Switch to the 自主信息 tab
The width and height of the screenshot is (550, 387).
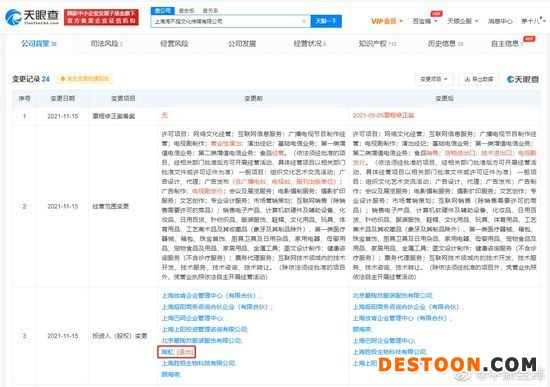pyautogui.click(x=508, y=44)
